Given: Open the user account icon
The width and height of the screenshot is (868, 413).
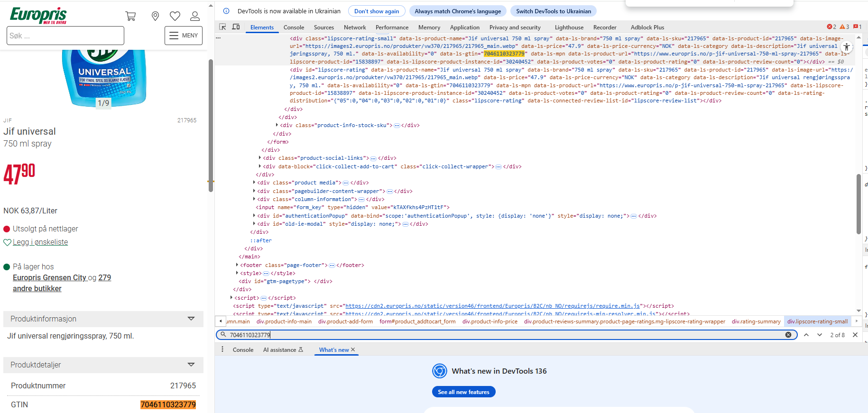Looking at the screenshot, I should point(195,16).
